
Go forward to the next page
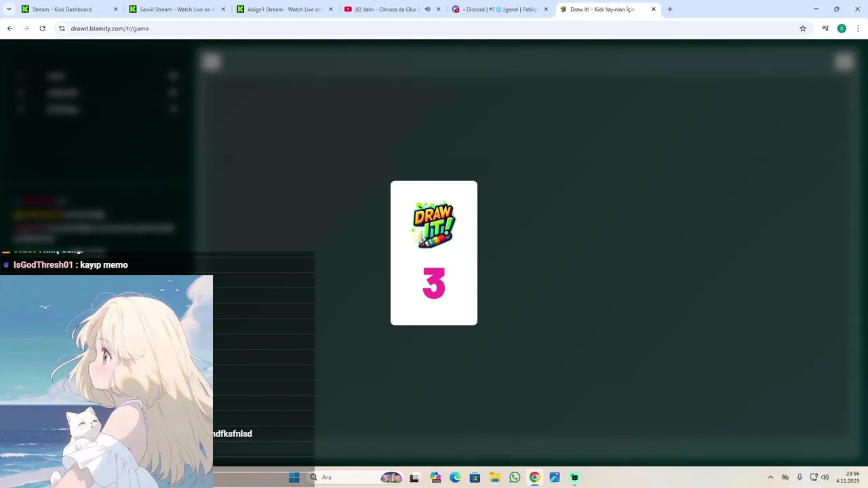pyautogui.click(x=26, y=28)
